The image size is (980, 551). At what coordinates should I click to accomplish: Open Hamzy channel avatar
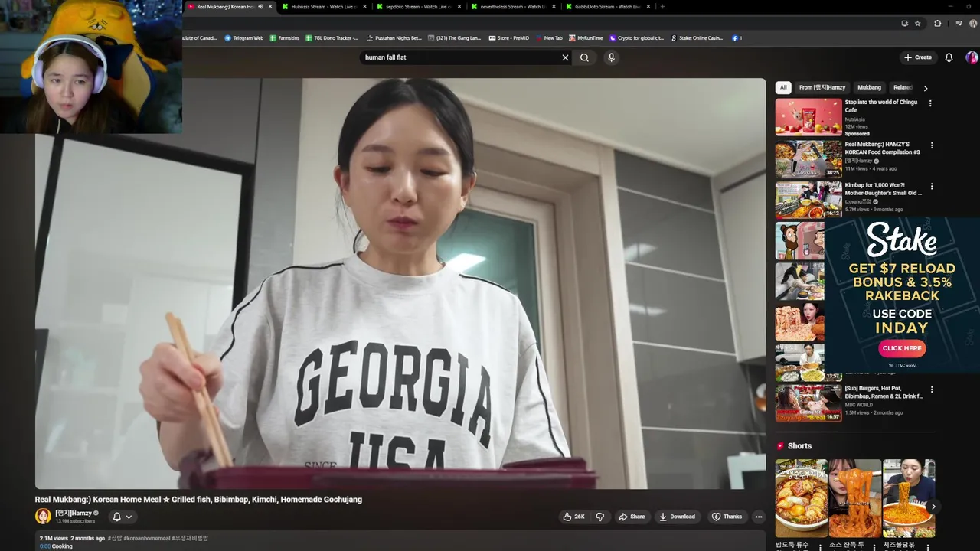pyautogui.click(x=43, y=516)
